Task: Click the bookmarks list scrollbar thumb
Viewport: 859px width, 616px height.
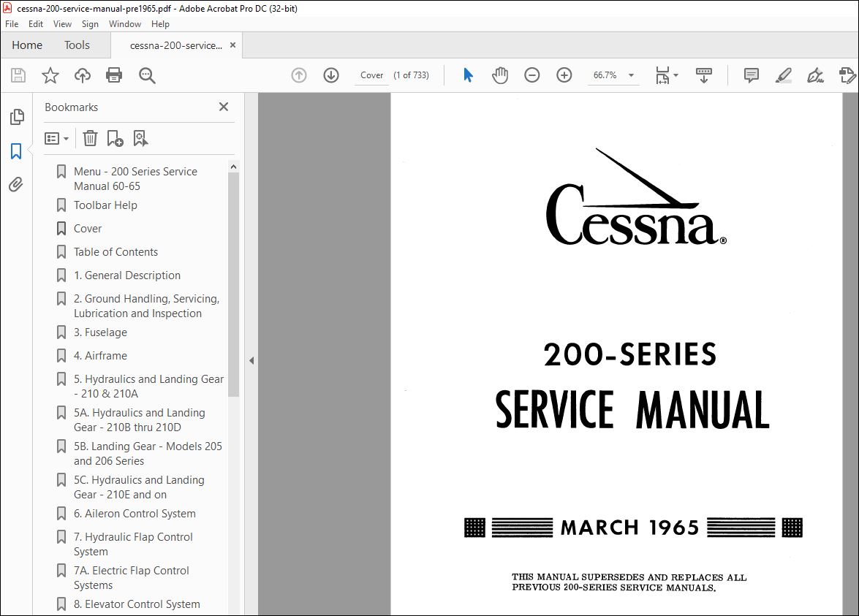Action: point(233,284)
